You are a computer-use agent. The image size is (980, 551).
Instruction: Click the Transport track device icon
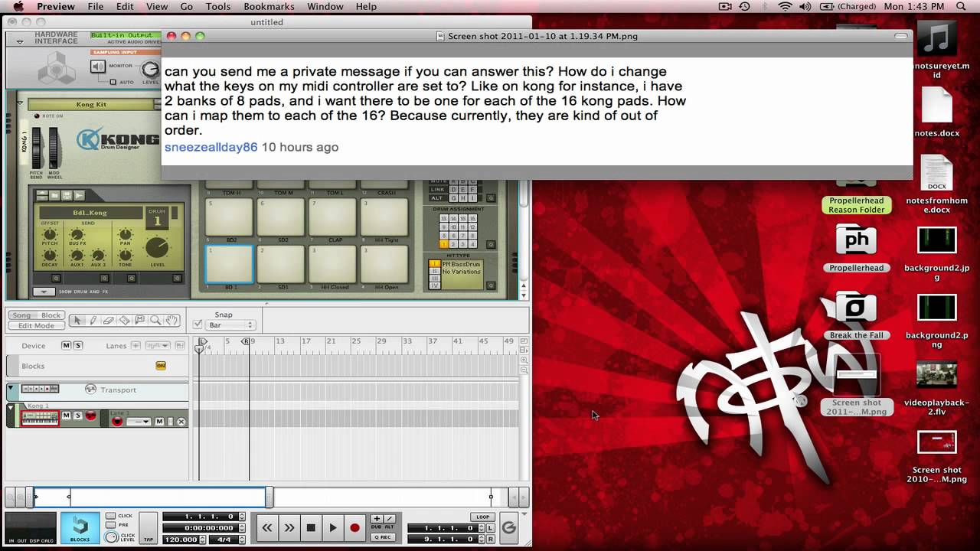[40, 390]
